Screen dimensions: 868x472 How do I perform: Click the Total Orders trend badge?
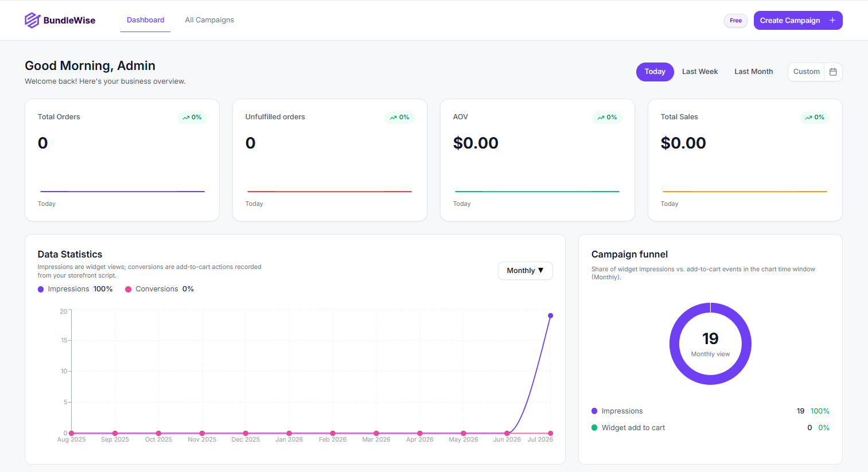(x=192, y=118)
